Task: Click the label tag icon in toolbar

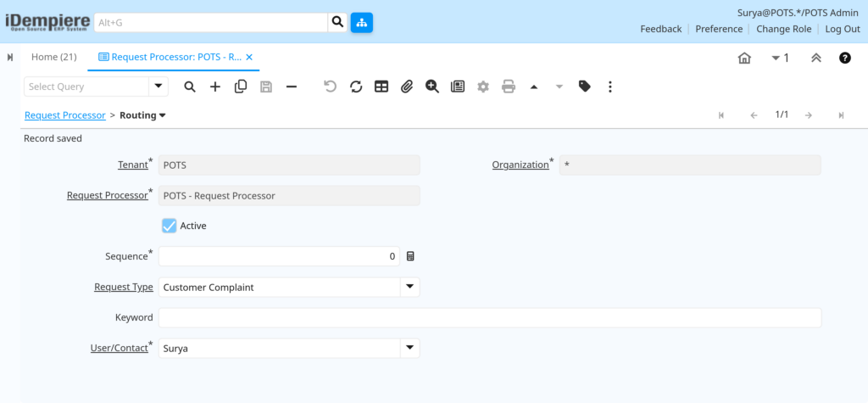Action: pyautogui.click(x=585, y=87)
